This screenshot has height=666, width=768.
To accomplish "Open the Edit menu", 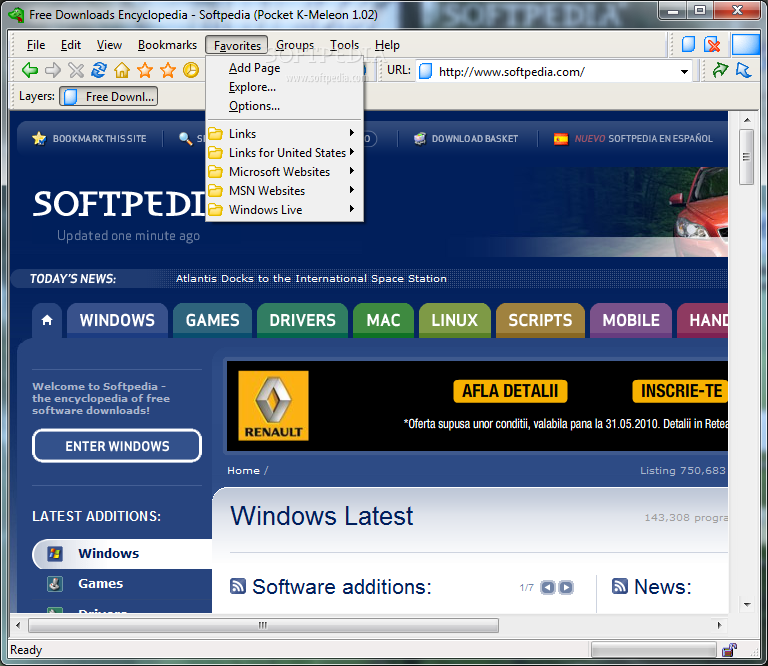I will pyautogui.click(x=71, y=45).
